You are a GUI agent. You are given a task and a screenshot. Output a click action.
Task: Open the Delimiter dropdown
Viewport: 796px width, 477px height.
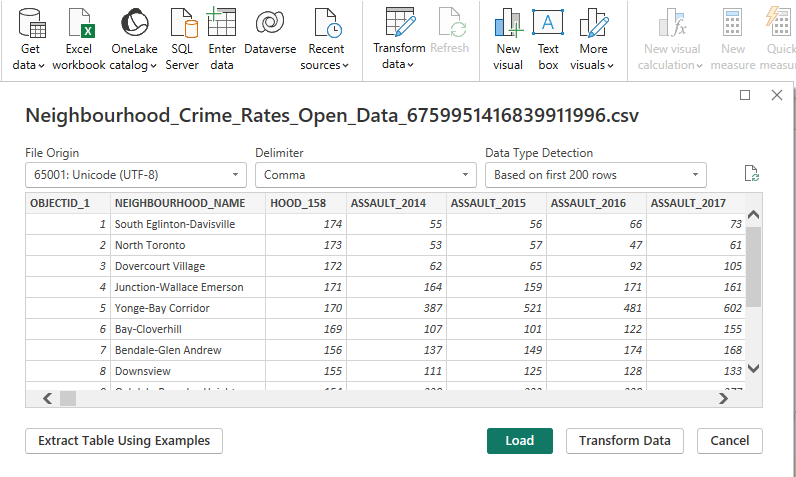tap(365, 175)
